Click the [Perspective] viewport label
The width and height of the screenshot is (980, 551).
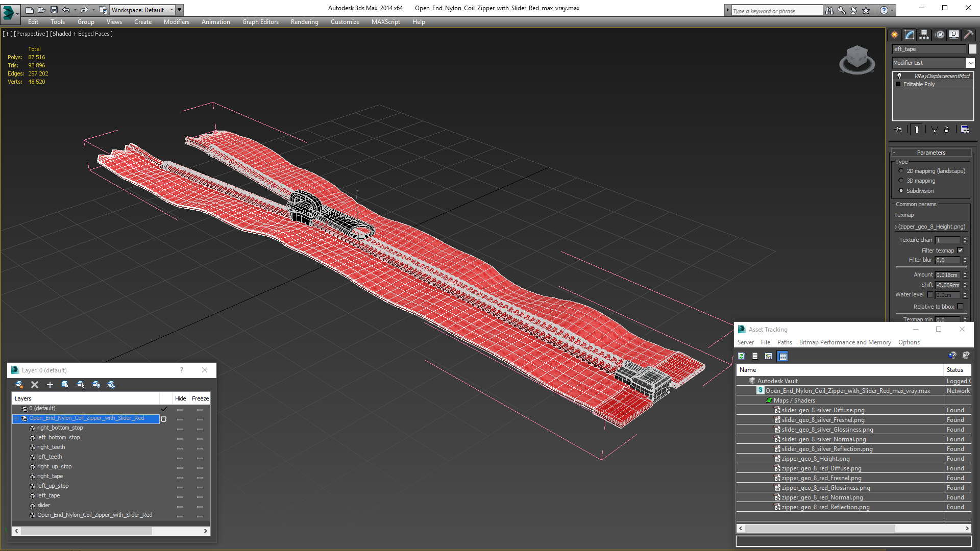(31, 34)
